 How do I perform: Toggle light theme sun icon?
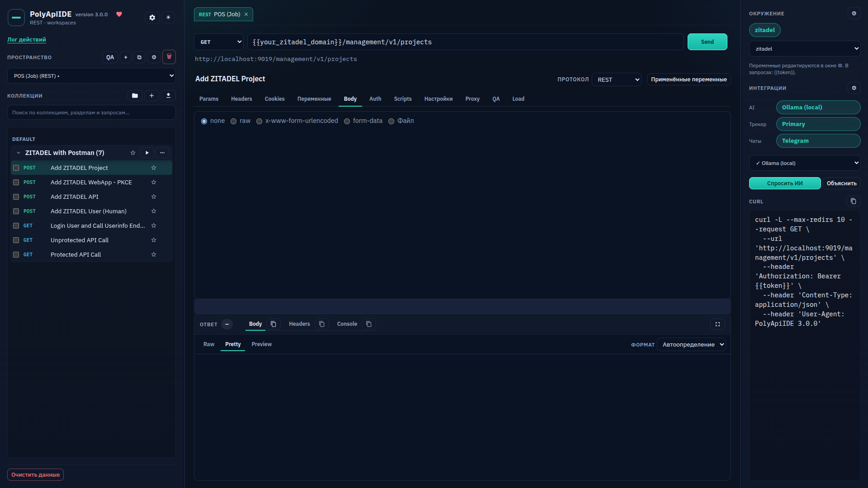pos(168,18)
